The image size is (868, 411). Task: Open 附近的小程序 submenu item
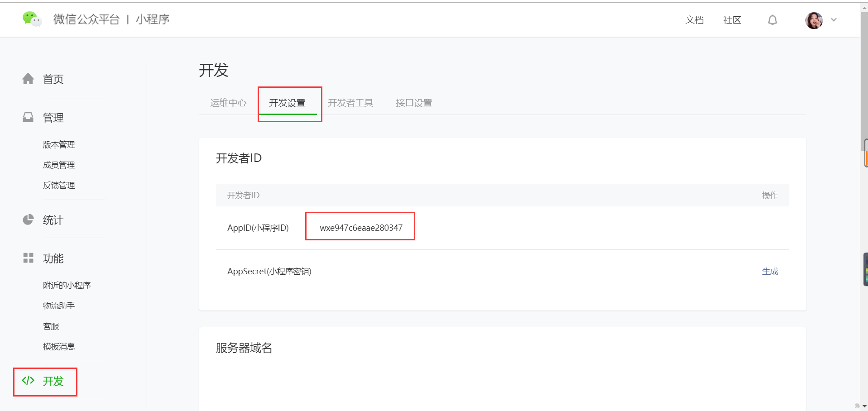67,285
